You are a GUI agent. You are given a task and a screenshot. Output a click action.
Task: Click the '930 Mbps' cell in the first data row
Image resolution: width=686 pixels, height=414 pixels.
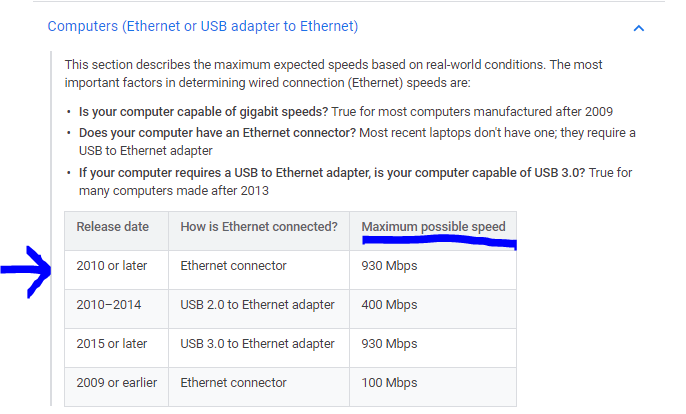(389, 266)
